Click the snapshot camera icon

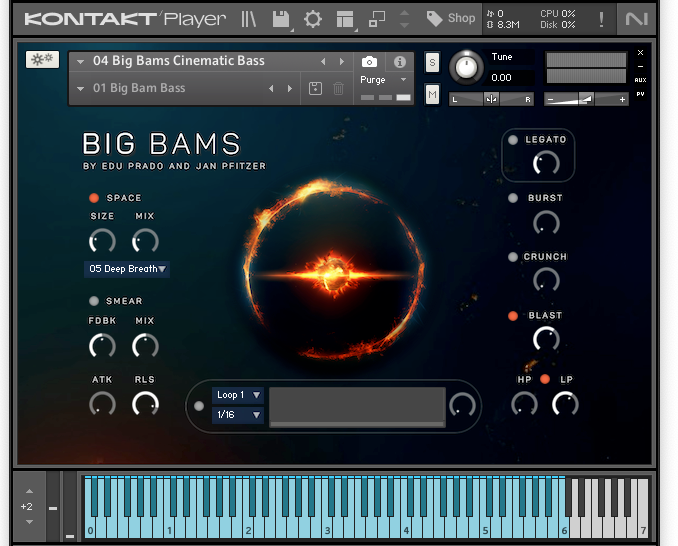[369, 62]
